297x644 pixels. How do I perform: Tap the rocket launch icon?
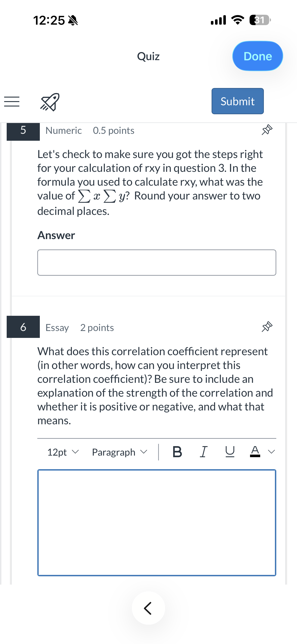(50, 102)
